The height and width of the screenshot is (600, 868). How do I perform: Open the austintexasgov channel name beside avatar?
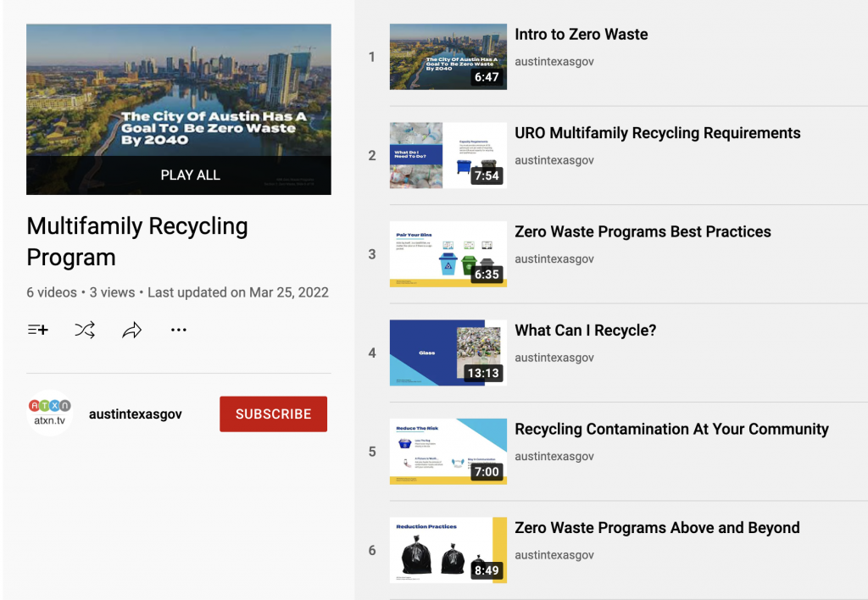point(135,414)
